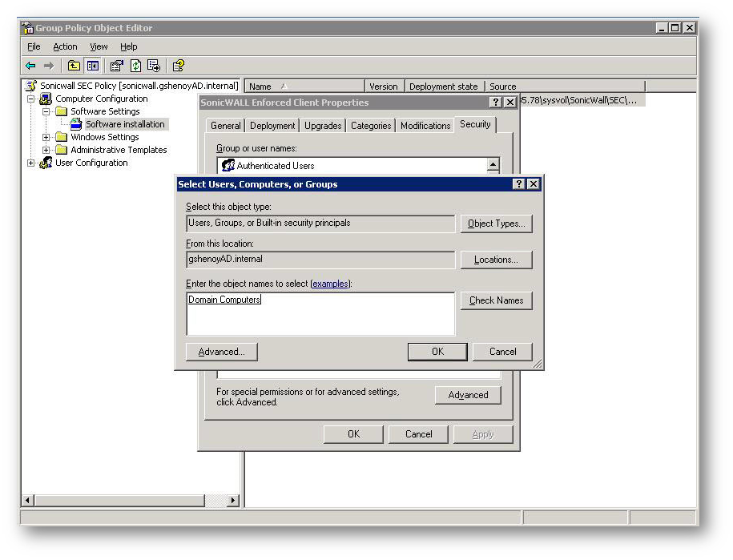The height and width of the screenshot is (560, 733).
Task: Click the examples hyperlink
Action: point(330,284)
